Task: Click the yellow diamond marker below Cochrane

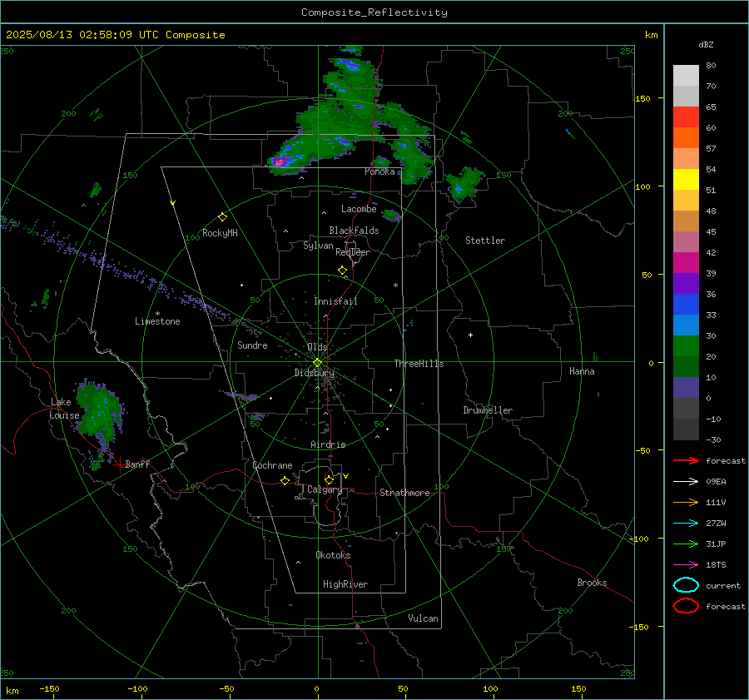Action: pos(285,481)
